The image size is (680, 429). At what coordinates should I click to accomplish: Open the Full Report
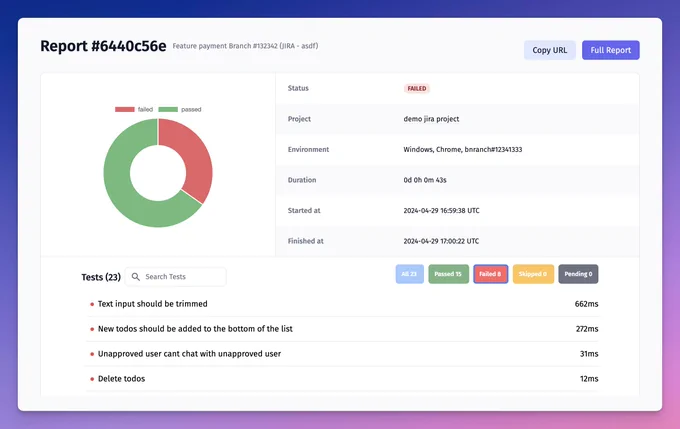coord(611,50)
